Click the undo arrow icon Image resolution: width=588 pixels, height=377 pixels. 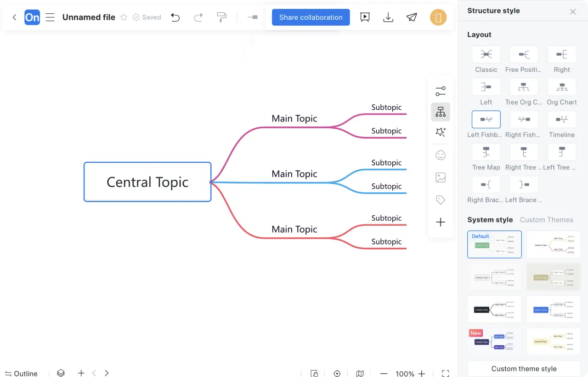coord(175,17)
